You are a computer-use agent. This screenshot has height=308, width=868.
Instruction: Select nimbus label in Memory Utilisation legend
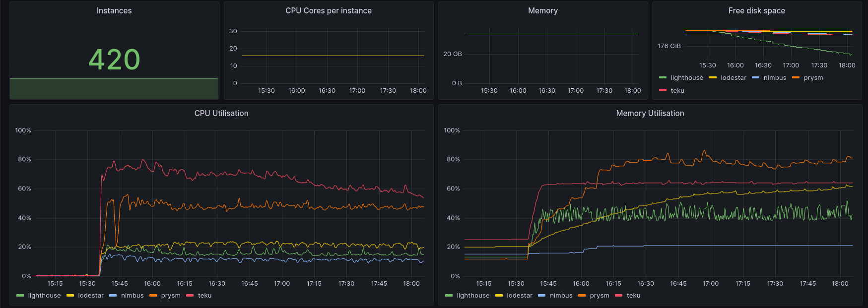561,296
